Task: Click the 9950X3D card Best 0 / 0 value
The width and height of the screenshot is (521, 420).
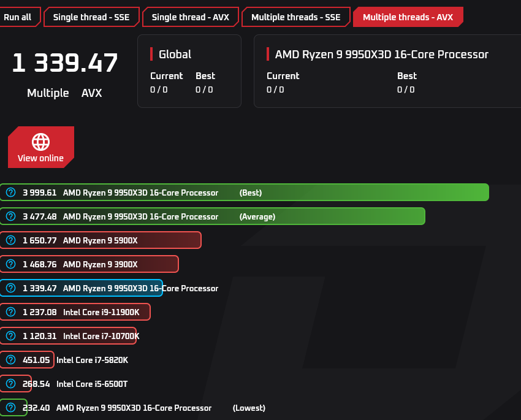Action: (406, 90)
